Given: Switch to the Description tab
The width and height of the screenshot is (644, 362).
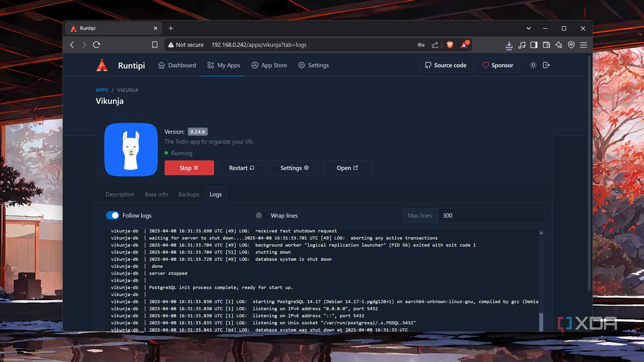Looking at the screenshot, I should click(120, 194).
